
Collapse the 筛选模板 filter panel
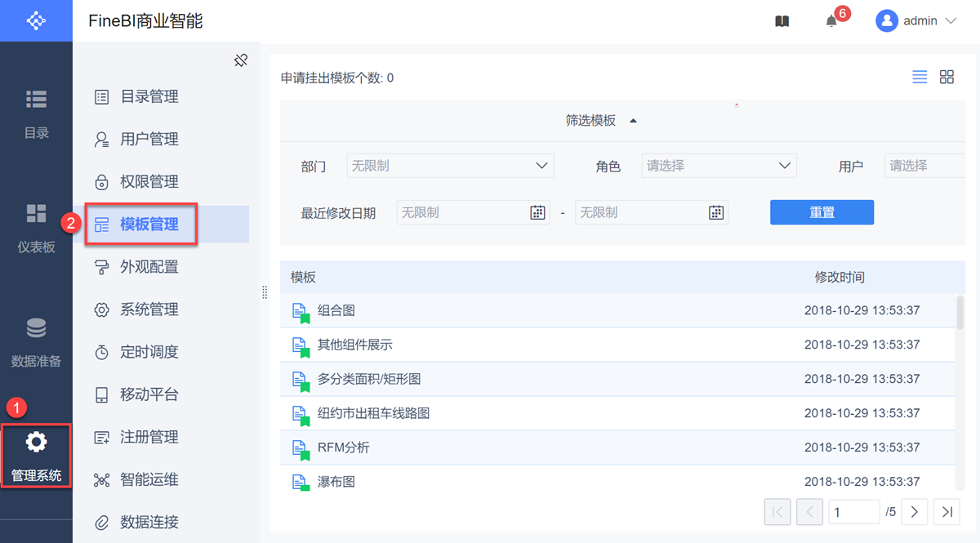click(633, 121)
